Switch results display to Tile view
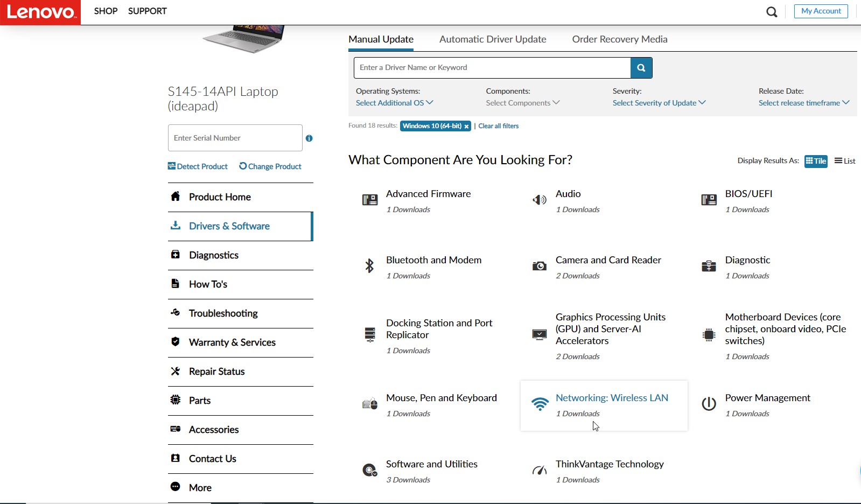This screenshot has height=504, width=861. click(x=815, y=160)
